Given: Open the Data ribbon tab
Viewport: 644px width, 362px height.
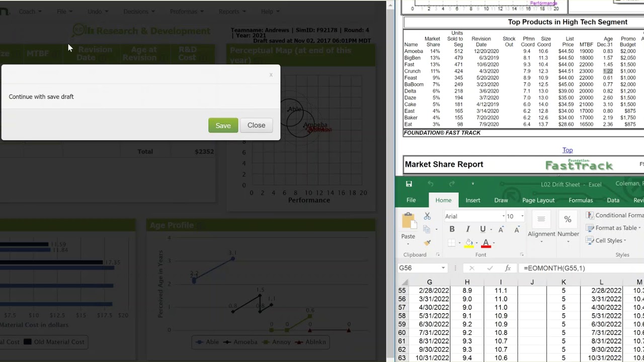Looking at the screenshot, I should tap(613, 200).
